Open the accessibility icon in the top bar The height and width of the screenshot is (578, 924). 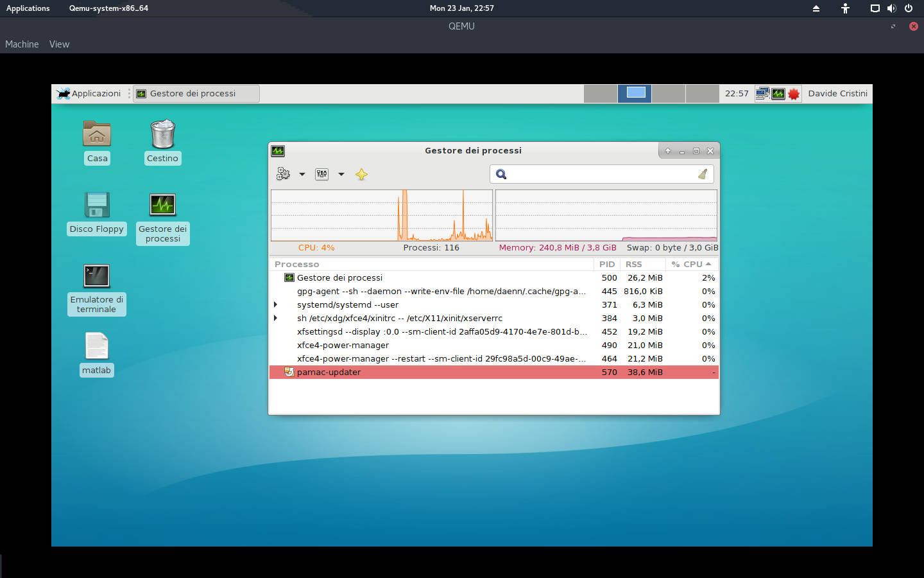coord(846,8)
